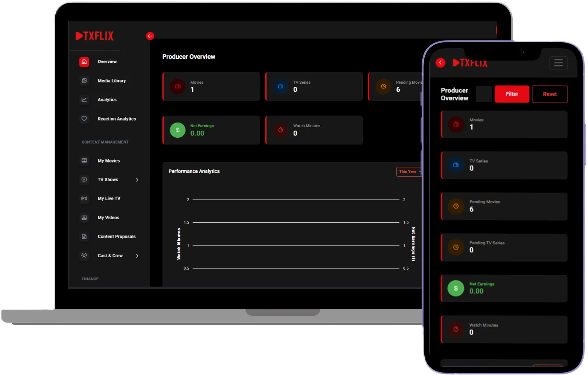Image resolution: width=588 pixels, height=375 pixels.
Task: Tap the Reset link on mobile
Action: tap(550, 94)
